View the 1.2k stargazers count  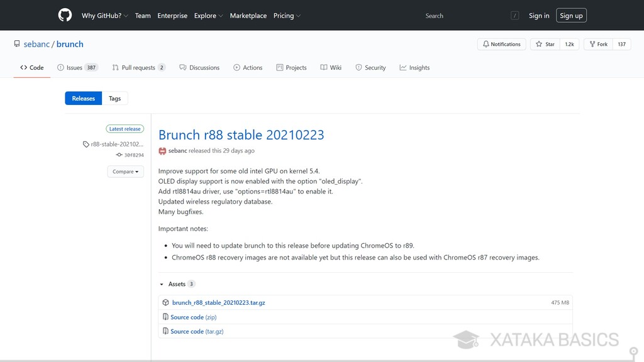tap(569, 44)
